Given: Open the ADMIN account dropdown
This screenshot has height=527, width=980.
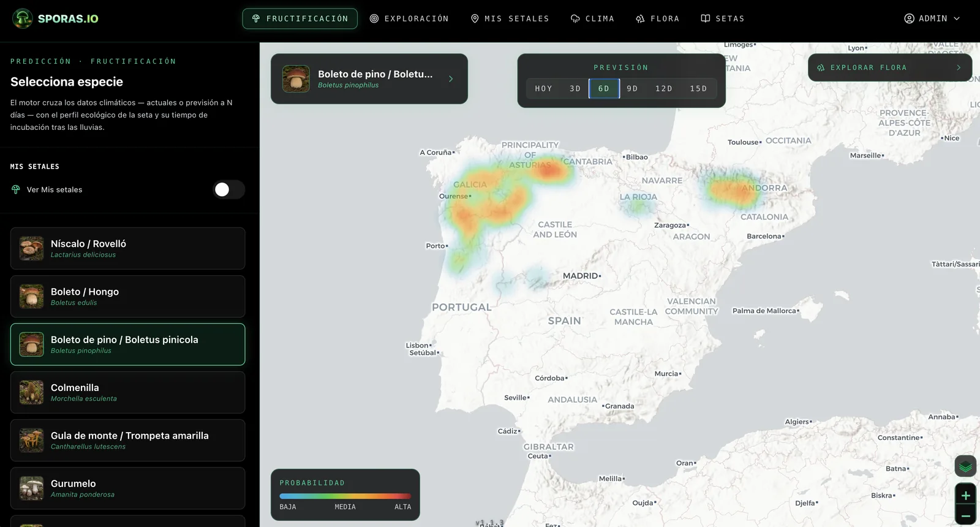Looking at the screenshot, I should (932, 19).
